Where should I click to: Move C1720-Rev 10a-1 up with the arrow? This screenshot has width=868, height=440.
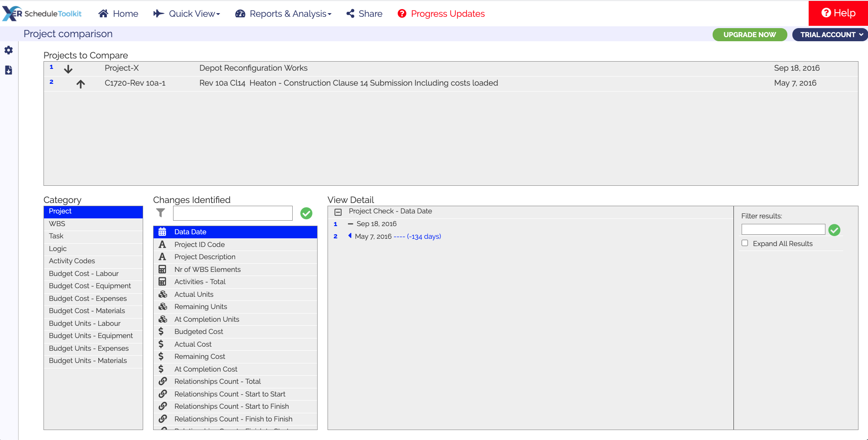click(x=81, y=84)
